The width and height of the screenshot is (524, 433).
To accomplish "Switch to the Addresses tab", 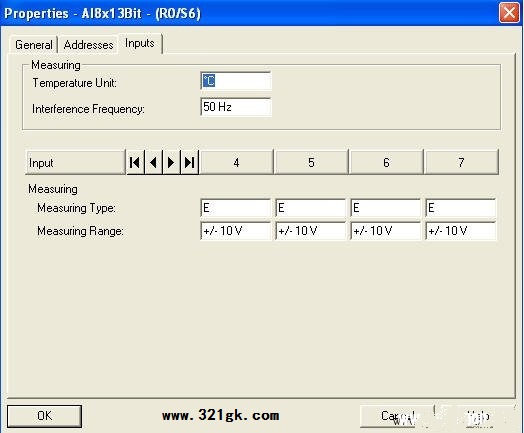I will click(88, 45).
